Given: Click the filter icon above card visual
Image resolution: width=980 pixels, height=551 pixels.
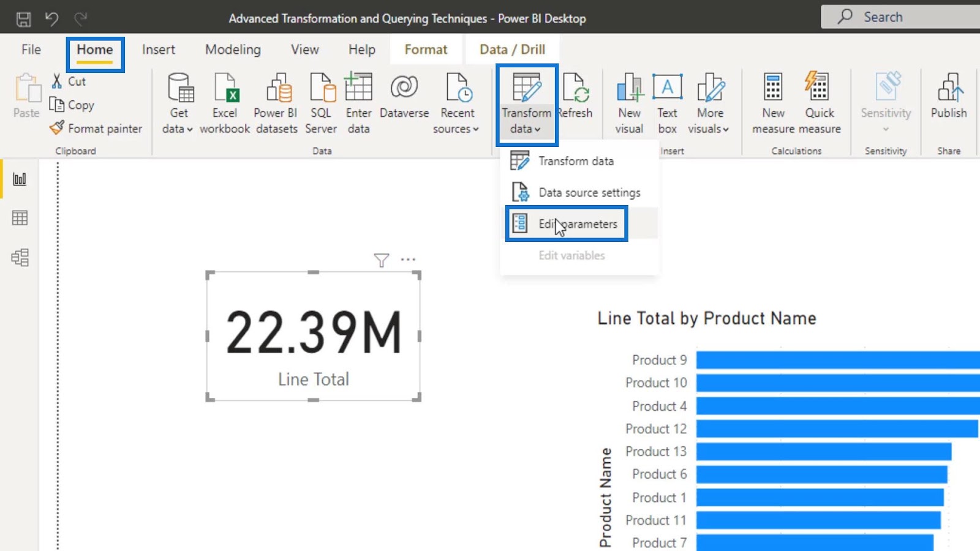Looking at the screenshot, I should coord(381,260).
